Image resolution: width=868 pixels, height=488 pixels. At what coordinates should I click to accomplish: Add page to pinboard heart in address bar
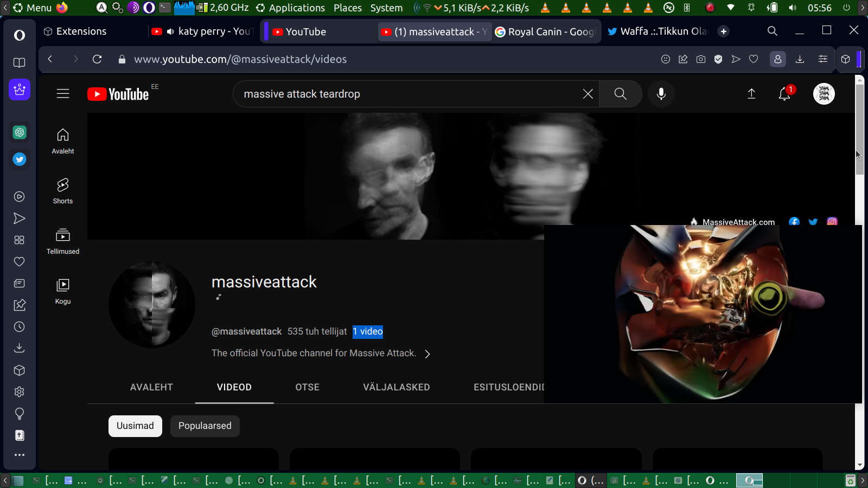coord(754,59)
